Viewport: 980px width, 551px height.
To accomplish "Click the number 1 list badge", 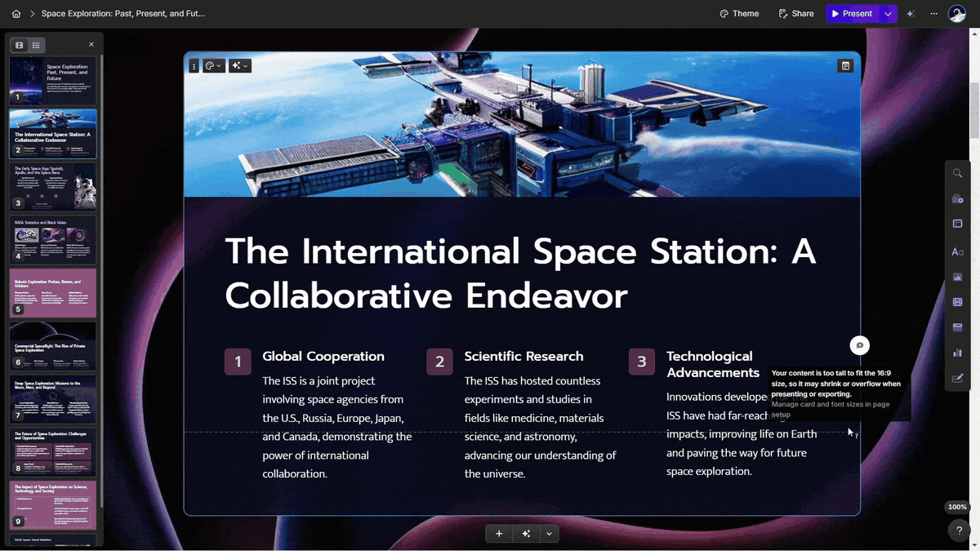I will (x=238, y=362).
